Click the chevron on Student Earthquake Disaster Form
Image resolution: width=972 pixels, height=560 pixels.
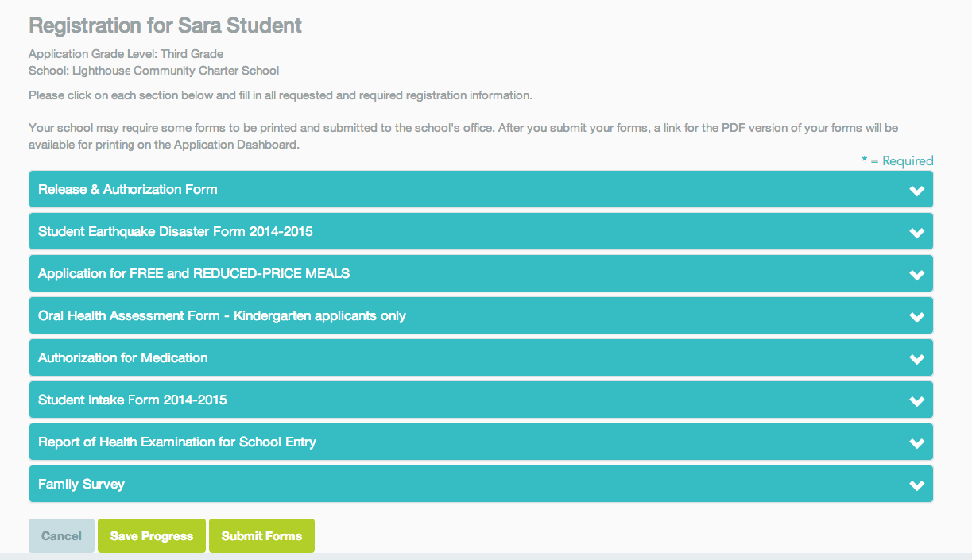pyautogui.click(x=916, y=231)
